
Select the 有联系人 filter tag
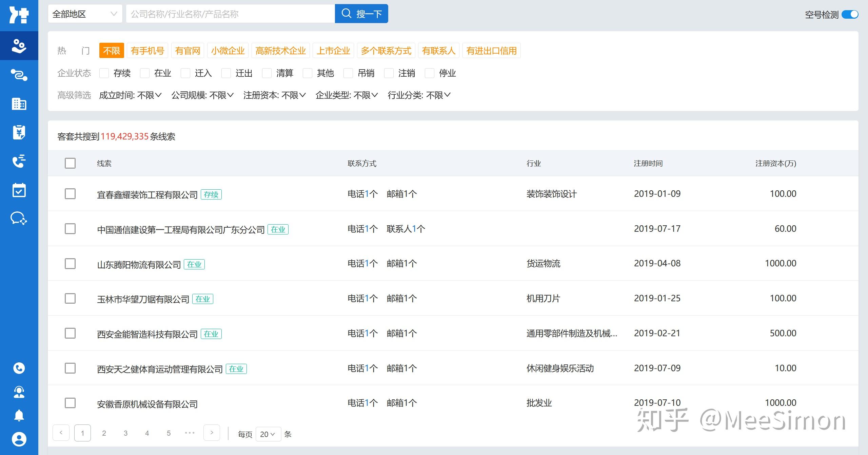click(x=439, y=51)
